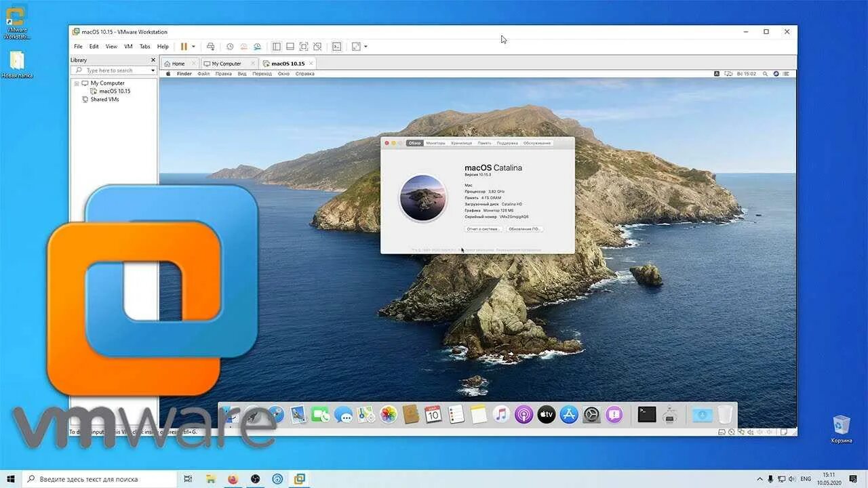Select the Поддержка tab in About window

pyautogui.click(x=507, y=143)
